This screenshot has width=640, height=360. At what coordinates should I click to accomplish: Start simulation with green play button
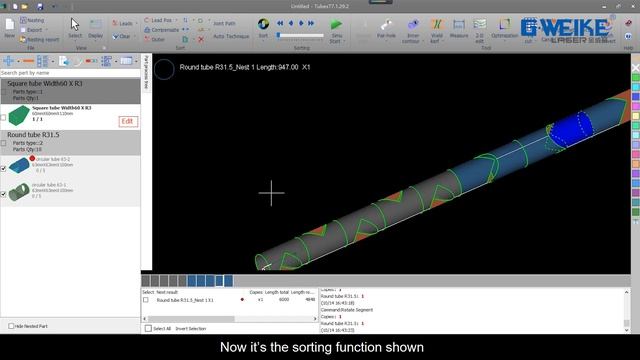pyautogui.click(x=336, y=24)
